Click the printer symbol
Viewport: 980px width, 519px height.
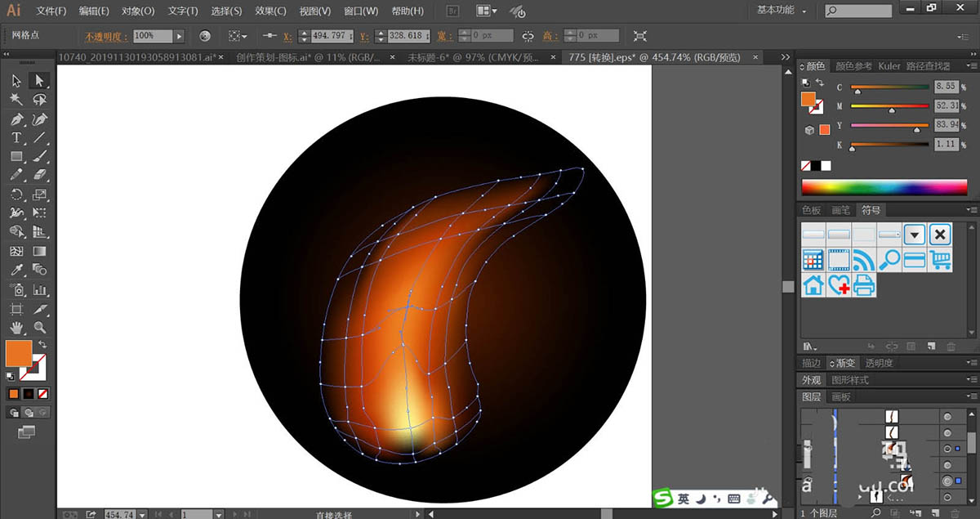point(864,284)
